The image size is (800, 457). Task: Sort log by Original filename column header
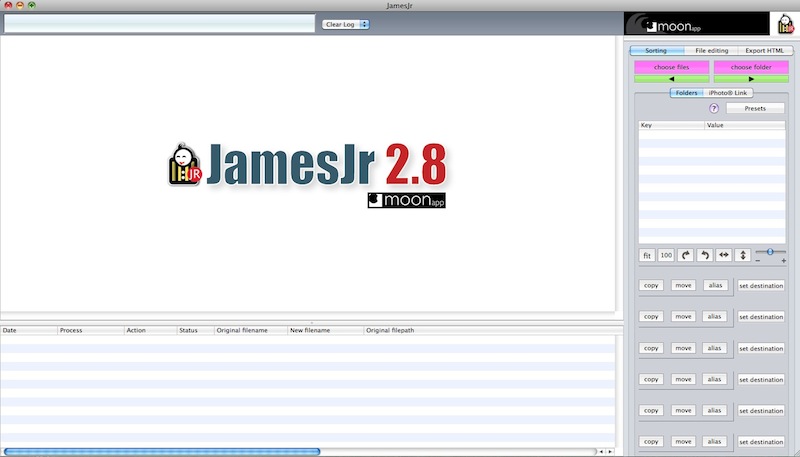(x=242, y=329)
